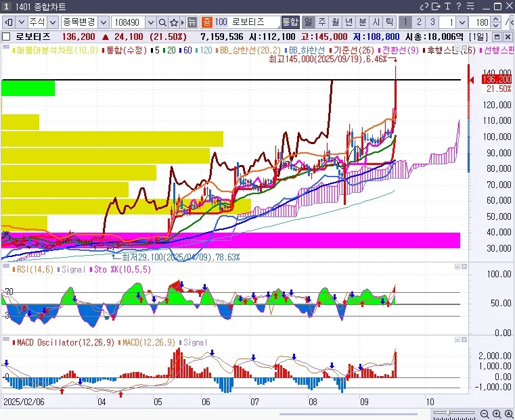Toggle the 통합 integrated mode button
The height and width of the screenshot is (420, 515).
pyautogui.click(x=290, y=22)
